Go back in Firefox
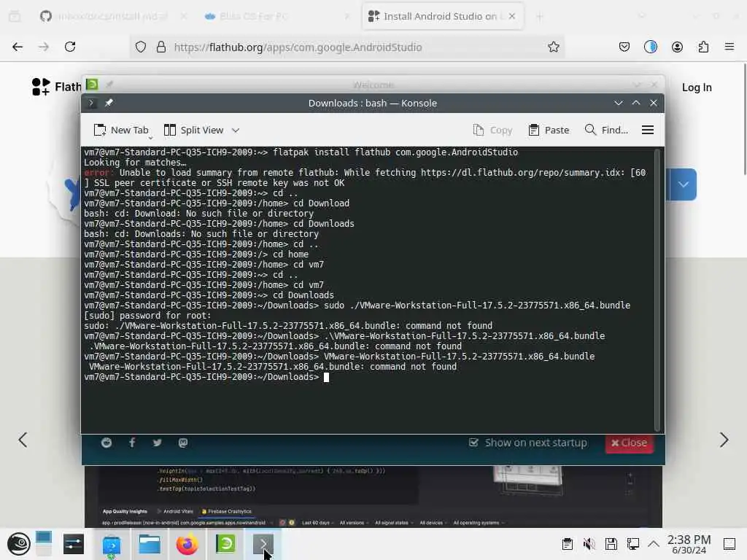747x560 pixels. 18,47
